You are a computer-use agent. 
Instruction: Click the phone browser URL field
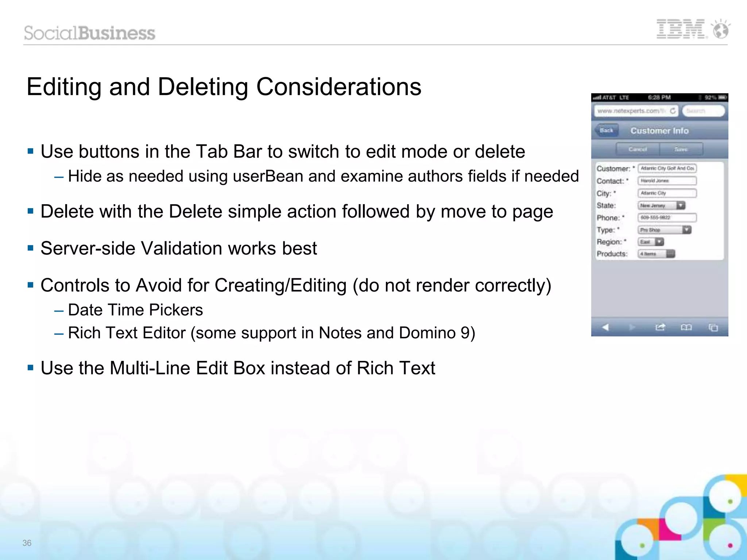[636, 111]
